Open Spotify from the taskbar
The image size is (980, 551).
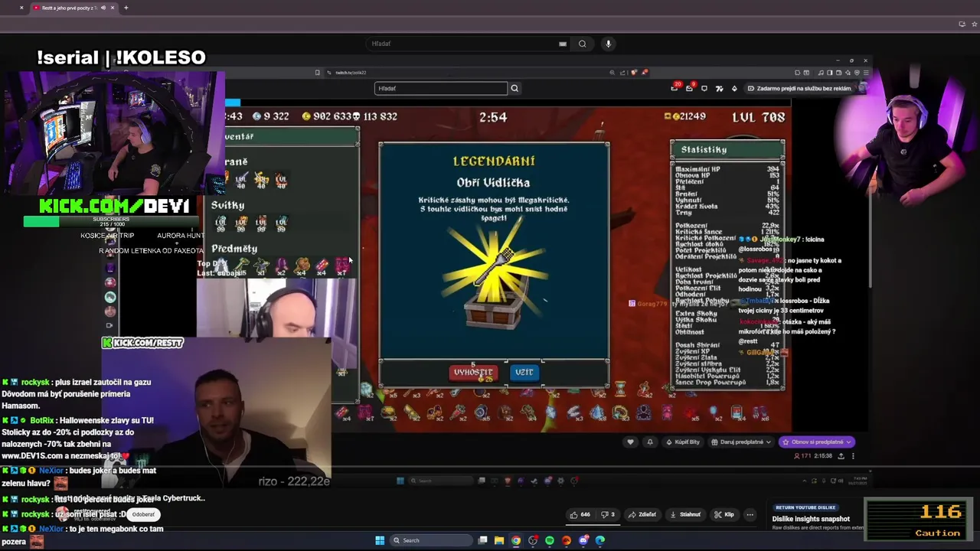click(550, 540)
